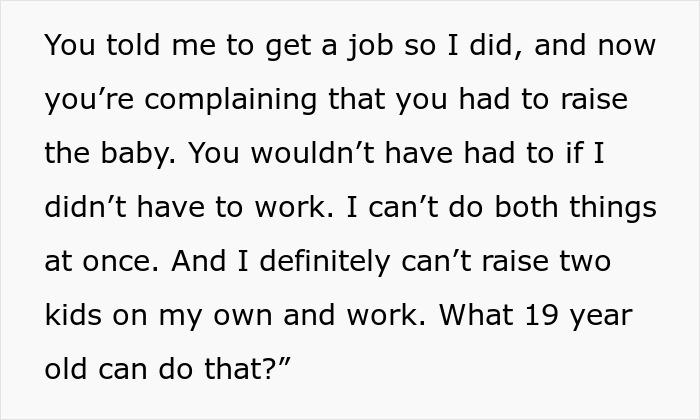
Task: Click the word "didn't"
Action: 86,208
